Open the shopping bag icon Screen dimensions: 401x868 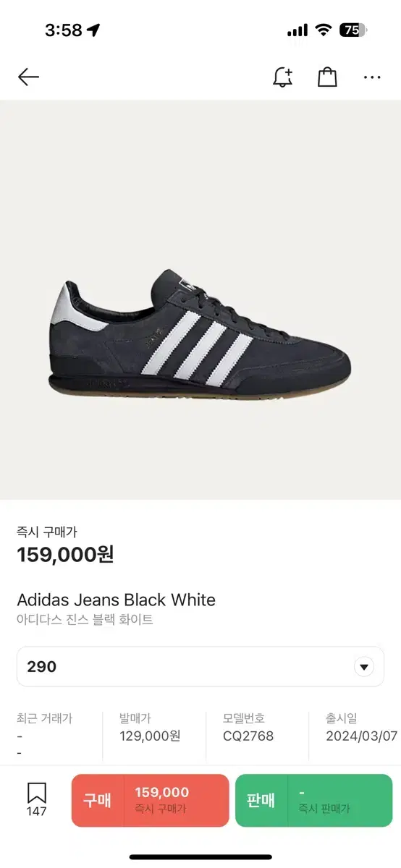(x=327, y=77)
